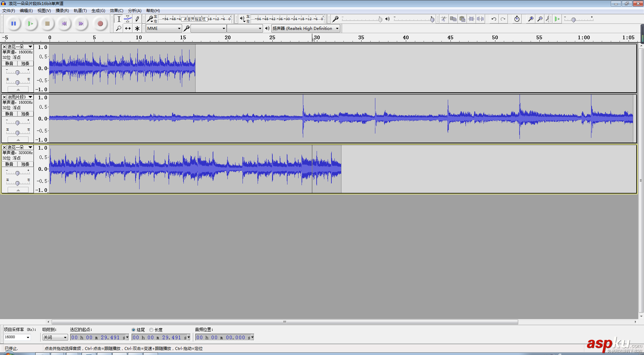
Task: Click the trim audio icon
Action: pyautogui.click(x=471, y=19)
